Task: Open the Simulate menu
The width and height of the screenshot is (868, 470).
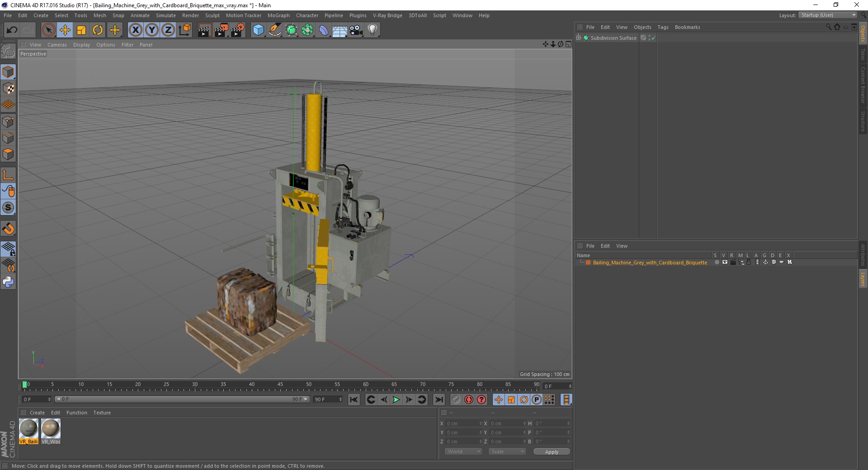Action: [166, 15]
